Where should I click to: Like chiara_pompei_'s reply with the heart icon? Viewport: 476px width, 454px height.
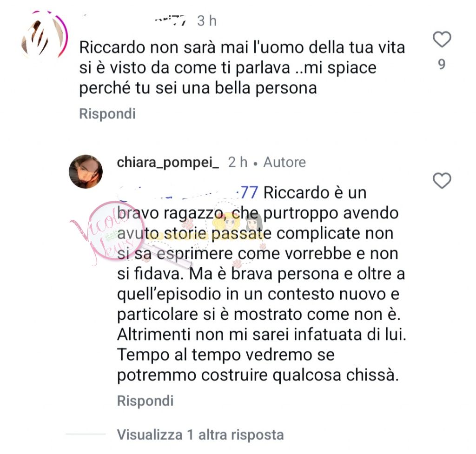coord(442,181)
